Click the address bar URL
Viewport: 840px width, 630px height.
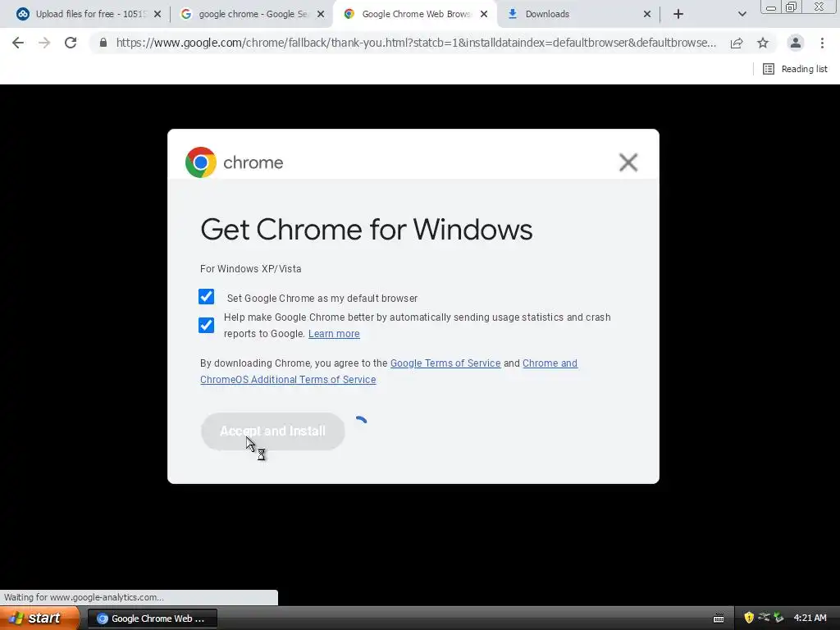pyautogui.click(x=416, y=43)
